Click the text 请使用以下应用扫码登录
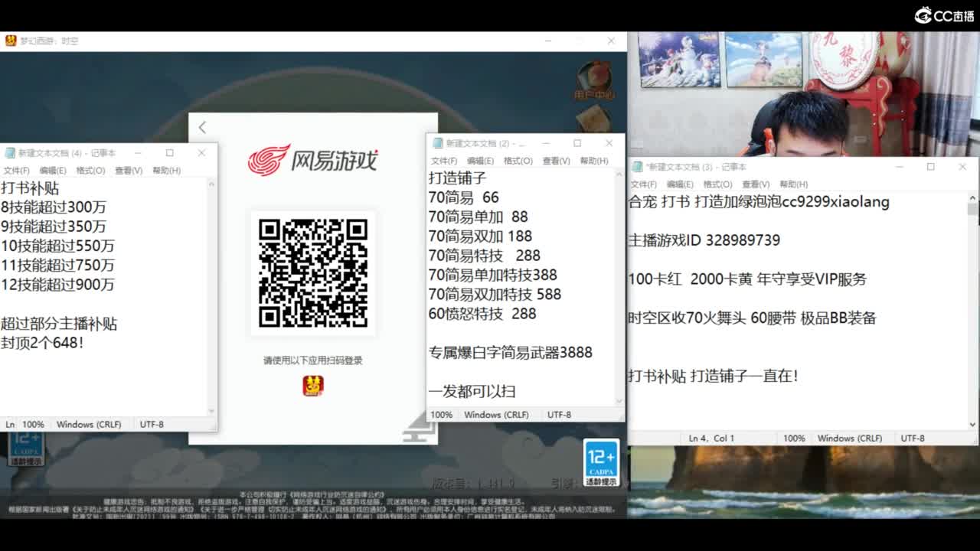 click(313, 360)
